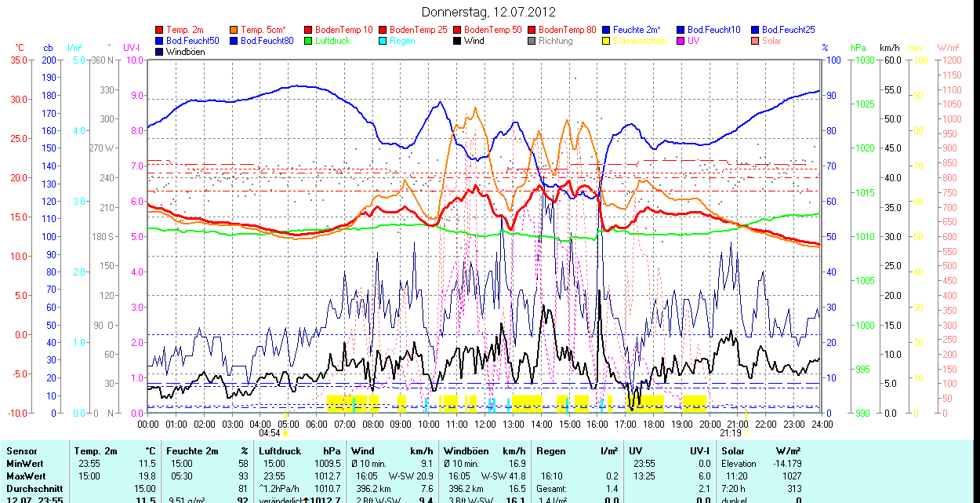Click the hPa axis unit label
The image size is (980, 503).
coord(858,48)
